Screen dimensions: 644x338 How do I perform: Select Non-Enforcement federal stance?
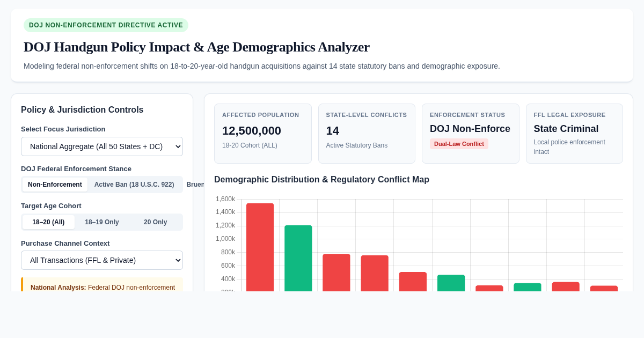[55, 185]
